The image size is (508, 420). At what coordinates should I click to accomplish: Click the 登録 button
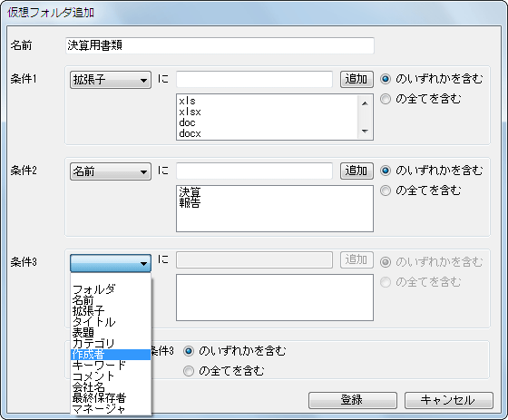coord(353,400)
